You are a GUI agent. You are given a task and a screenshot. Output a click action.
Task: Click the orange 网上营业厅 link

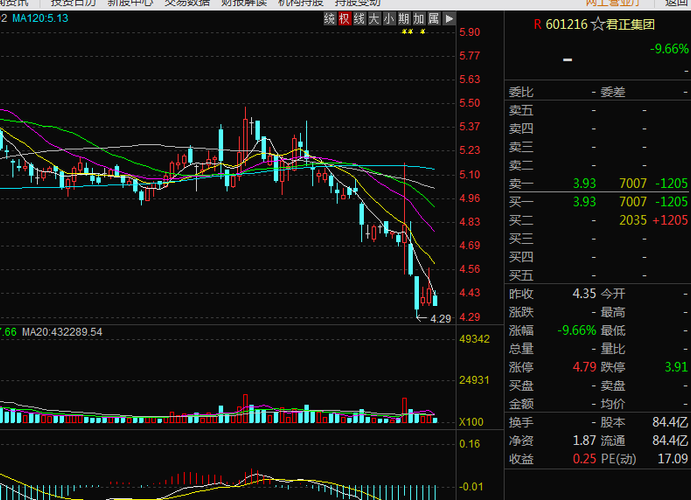(x=613, y=3)
